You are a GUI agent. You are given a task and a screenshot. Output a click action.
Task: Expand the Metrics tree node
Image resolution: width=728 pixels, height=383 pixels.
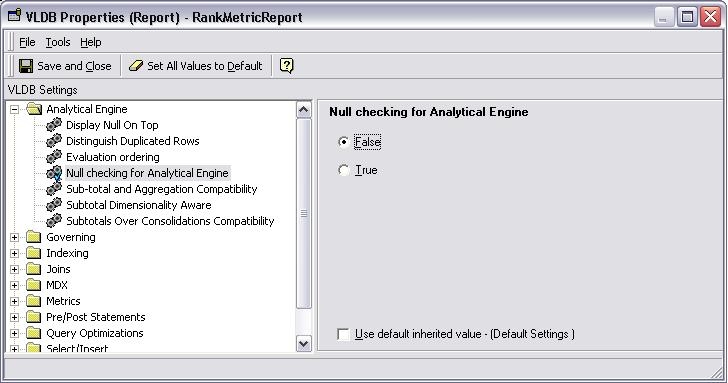point(14,301)
